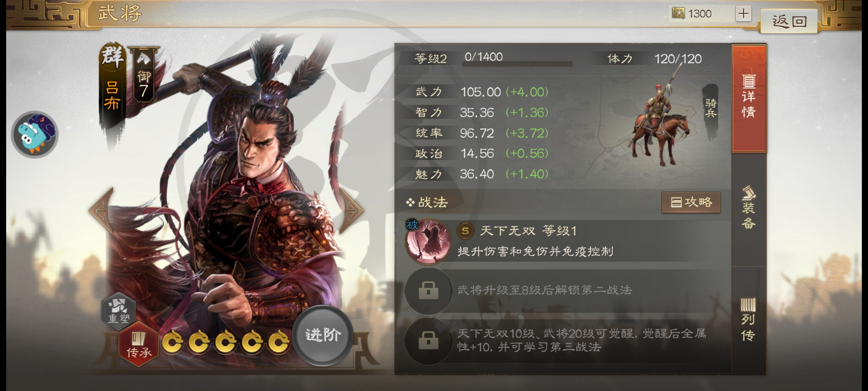Show the previous general with left arrow
This screenshot has height=391, width=868.
[101, 210]
